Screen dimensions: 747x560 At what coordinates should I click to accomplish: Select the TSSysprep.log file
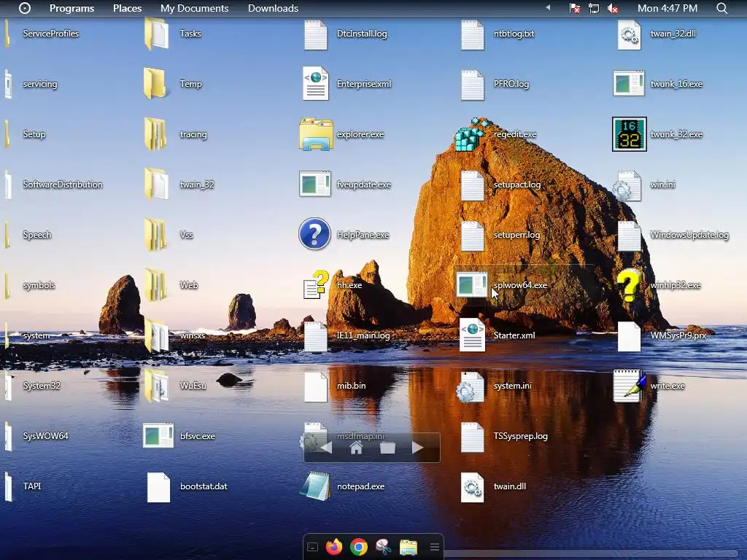(x=472, y=437)
